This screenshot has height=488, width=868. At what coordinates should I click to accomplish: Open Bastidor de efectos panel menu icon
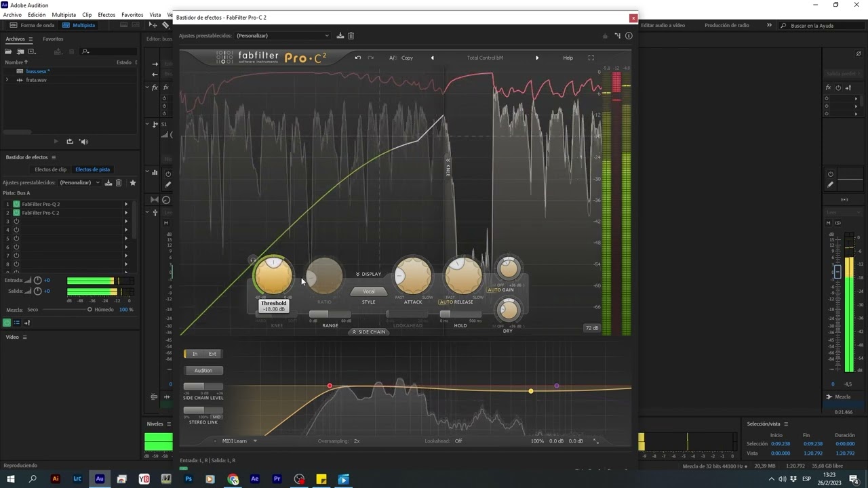[54, 157]
